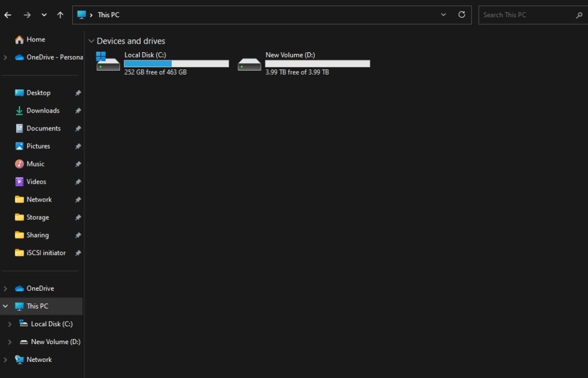Select Network at bottom of tree
The height and width of the screenshot is (378, 588).
point(39,360)
